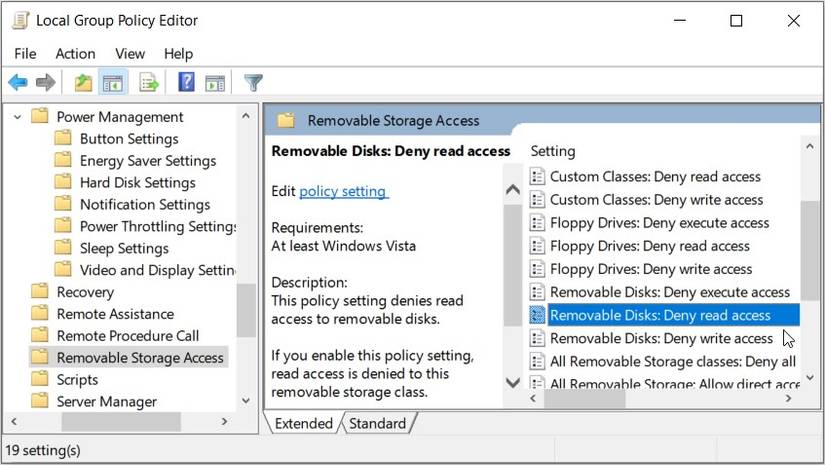Click the Setting column header
Viewport: 825px width, 465px height.
(553, 151)
